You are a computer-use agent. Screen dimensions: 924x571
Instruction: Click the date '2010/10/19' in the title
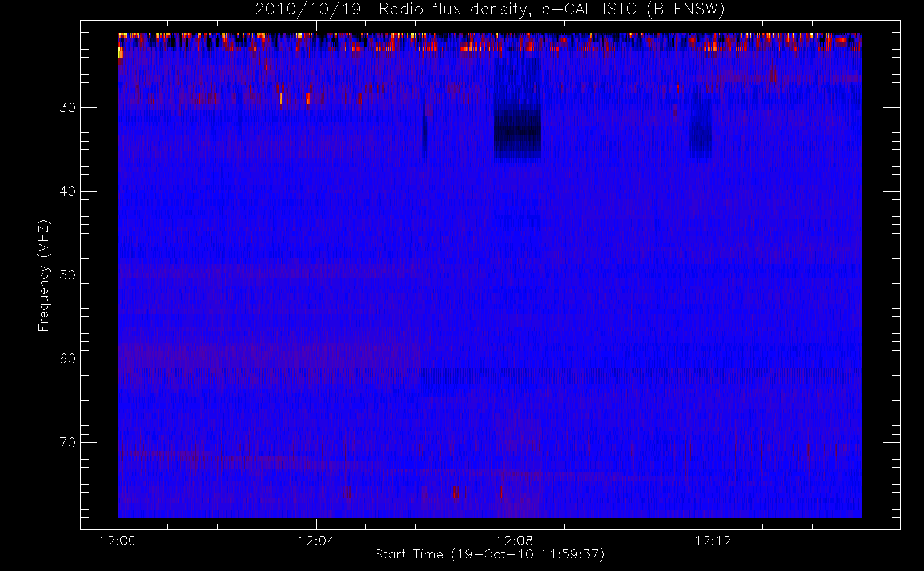coord(308,9)
